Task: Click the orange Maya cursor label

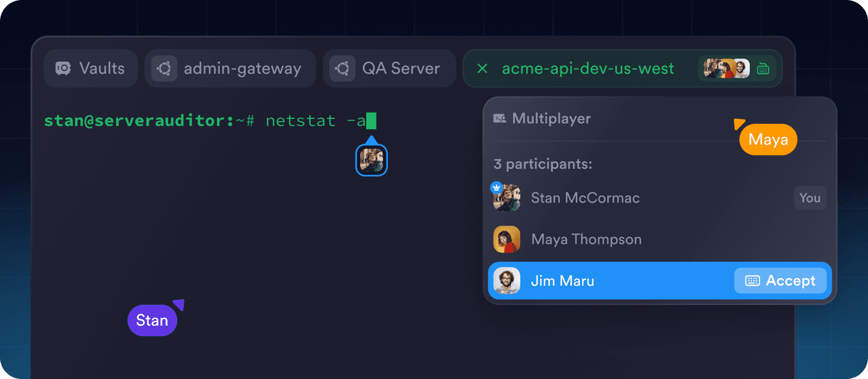Action: pyautogui.click(x=768, y=140)
